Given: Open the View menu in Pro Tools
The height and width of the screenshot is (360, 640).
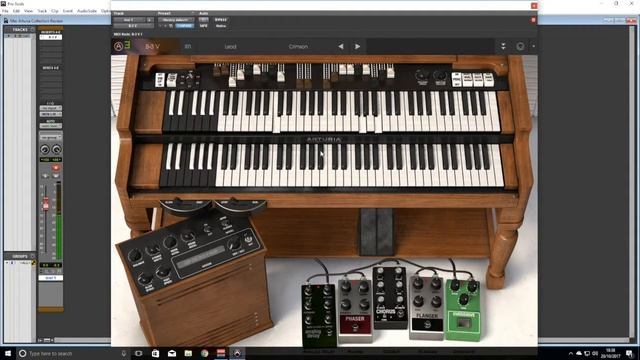Looking at the screenshot, I should (29, 11).
